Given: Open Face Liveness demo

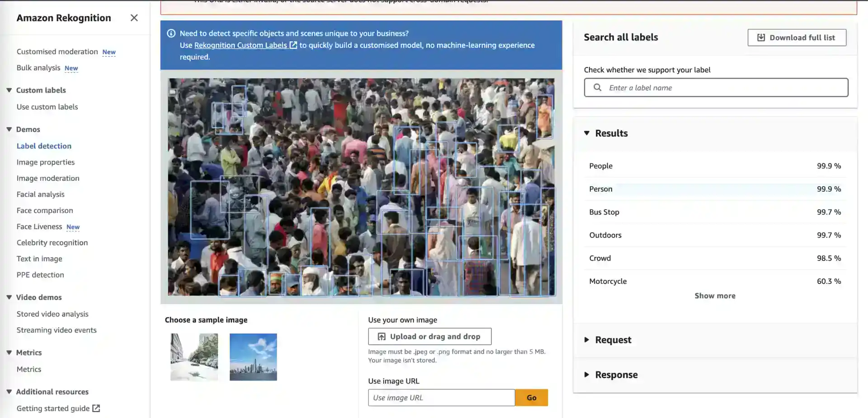Looking at the screenshot, I should pyautogui.click(x=39, y=226).
